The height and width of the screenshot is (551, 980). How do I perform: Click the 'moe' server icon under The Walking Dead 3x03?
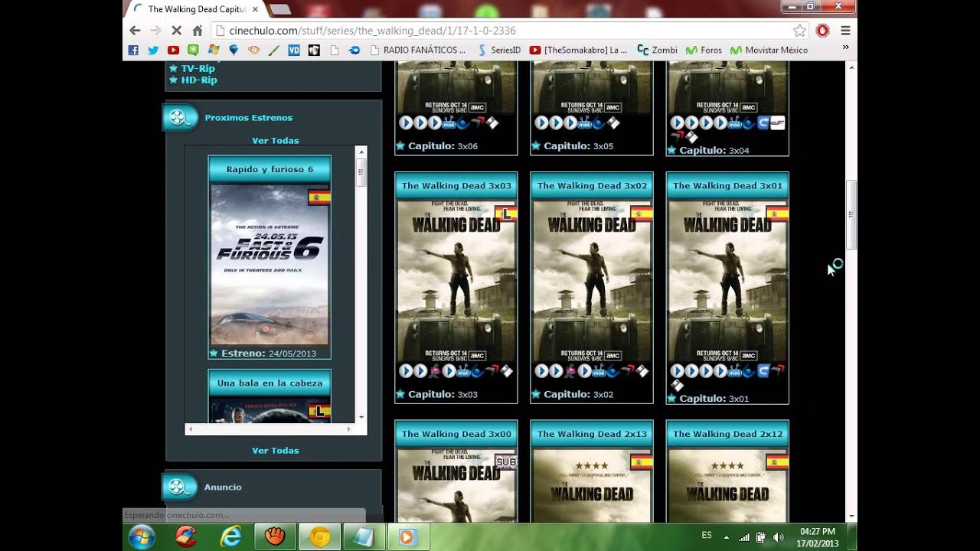462,371
